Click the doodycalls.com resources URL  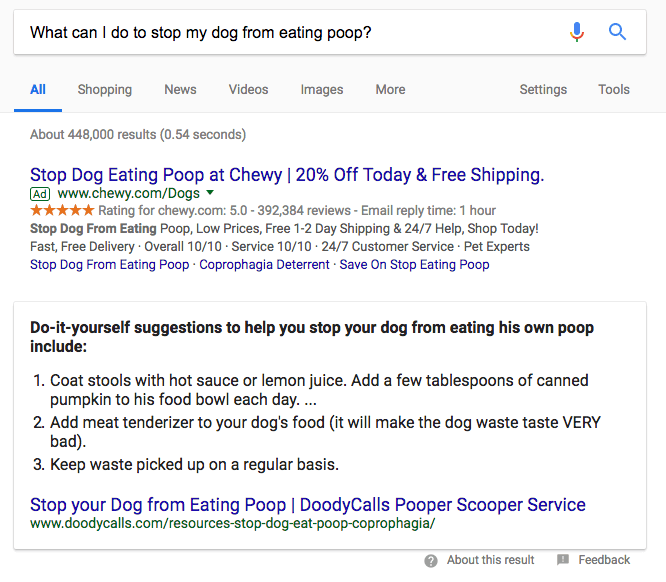(232, 523)
